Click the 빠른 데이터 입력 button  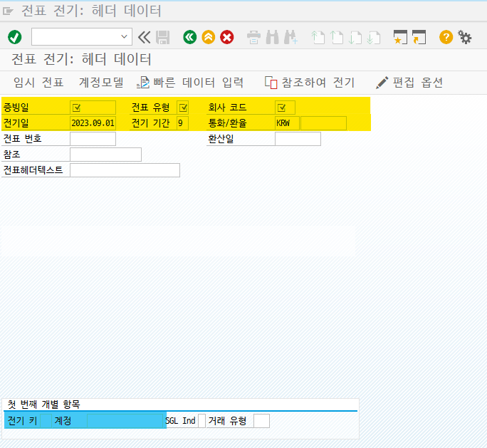190,83
